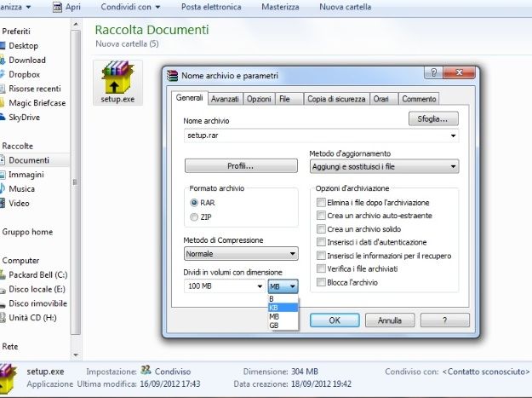Select the ZIP archive format
532x398 pixels.
(x=195, y=217)
